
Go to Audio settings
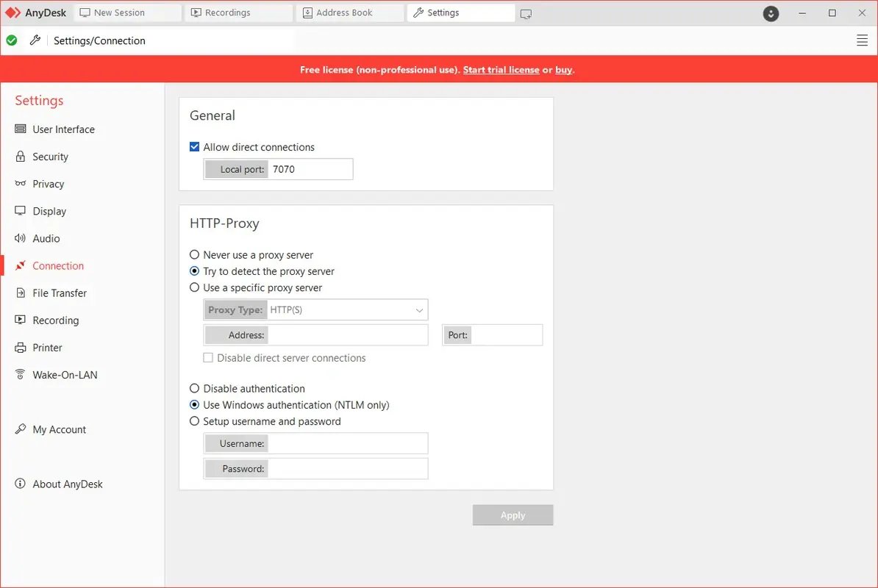tap(46, 238)
